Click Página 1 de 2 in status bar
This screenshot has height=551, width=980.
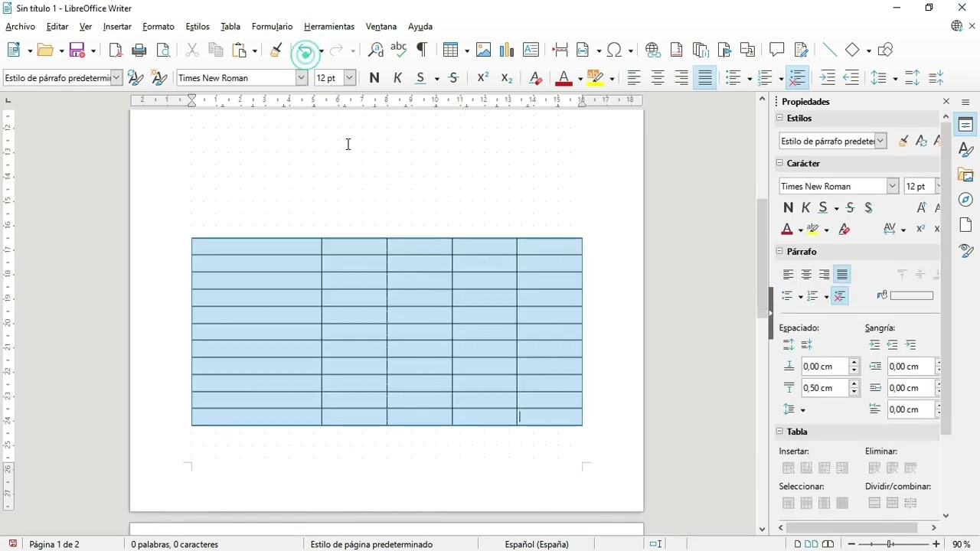click(x=54, y=544)
